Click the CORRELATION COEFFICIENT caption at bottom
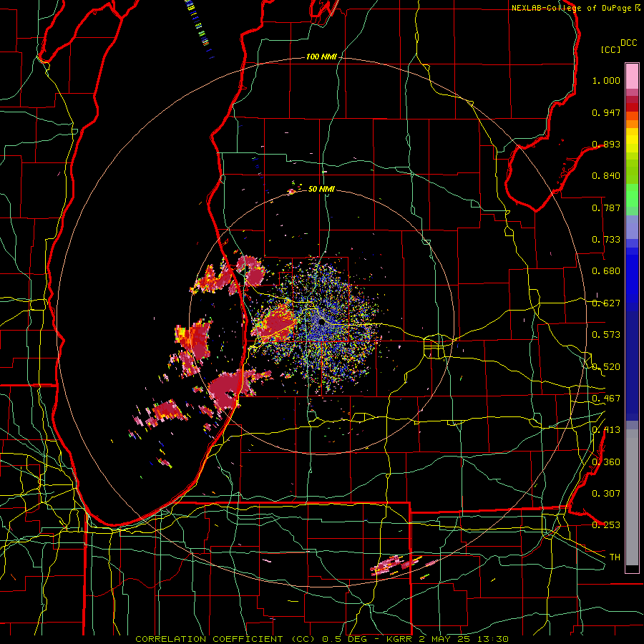The width and height of the screenshot is (644, 644). tap(322, 639)
